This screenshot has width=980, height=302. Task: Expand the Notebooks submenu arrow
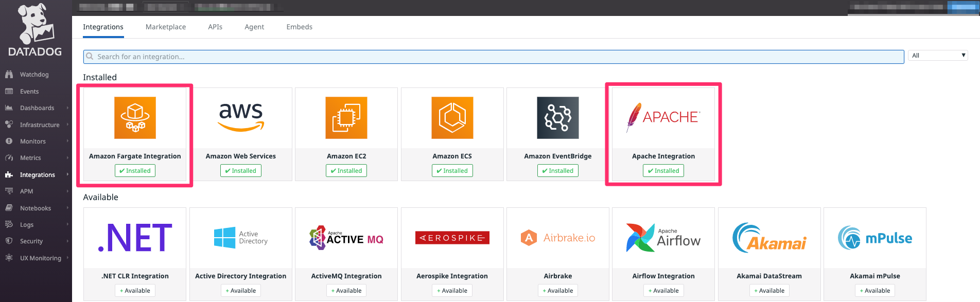(67, 208)
